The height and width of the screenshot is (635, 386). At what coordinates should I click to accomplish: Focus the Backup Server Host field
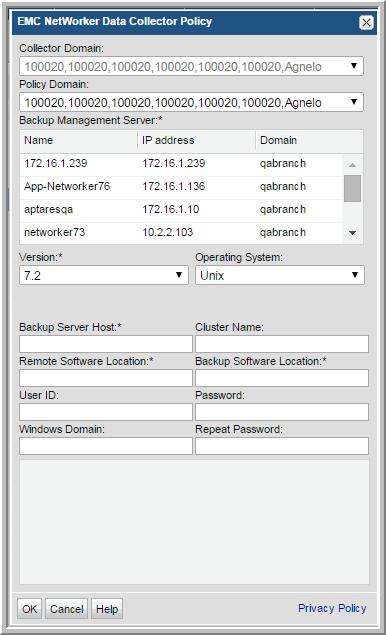point(106,344)
